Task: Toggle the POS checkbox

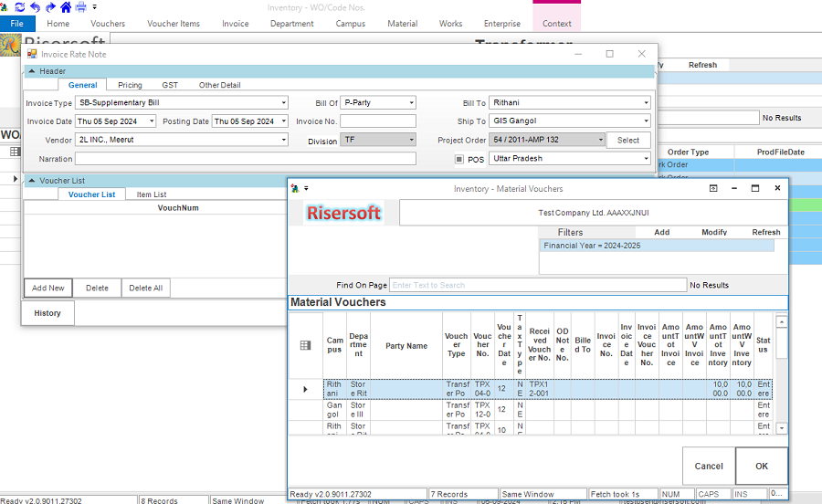Action: pos(459,159)
